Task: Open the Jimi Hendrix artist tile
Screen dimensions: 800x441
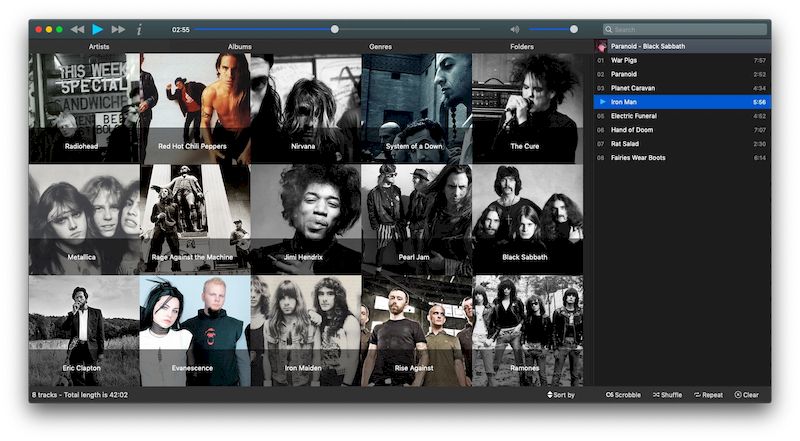Action: 306,219
